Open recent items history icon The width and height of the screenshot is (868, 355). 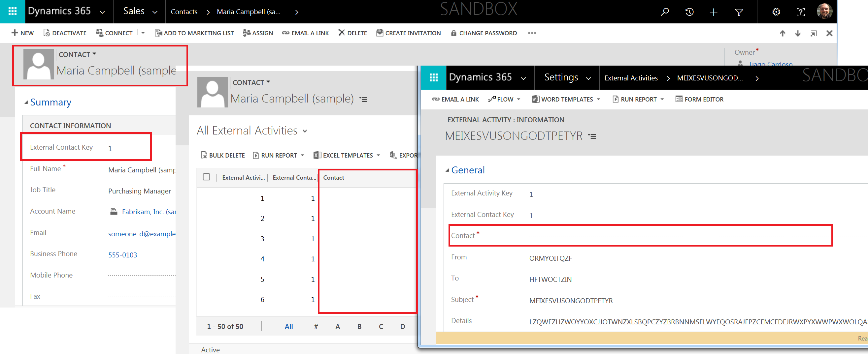tap(689, 12)
